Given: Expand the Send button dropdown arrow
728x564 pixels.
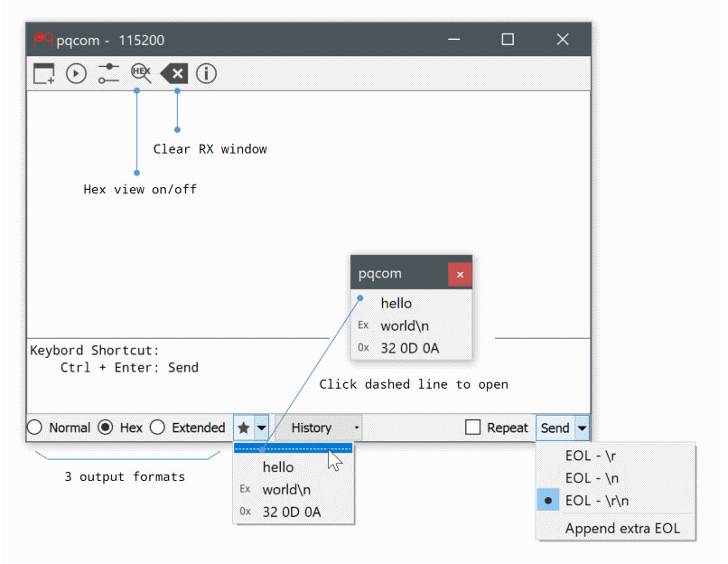Looking at the screenshot, I should (582, 428).
